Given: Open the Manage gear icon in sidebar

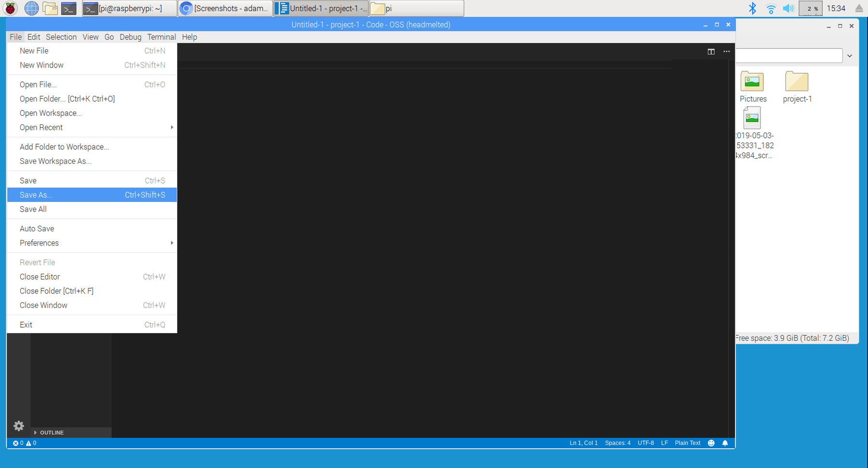Looking at the screenshot, I should 18,426.
